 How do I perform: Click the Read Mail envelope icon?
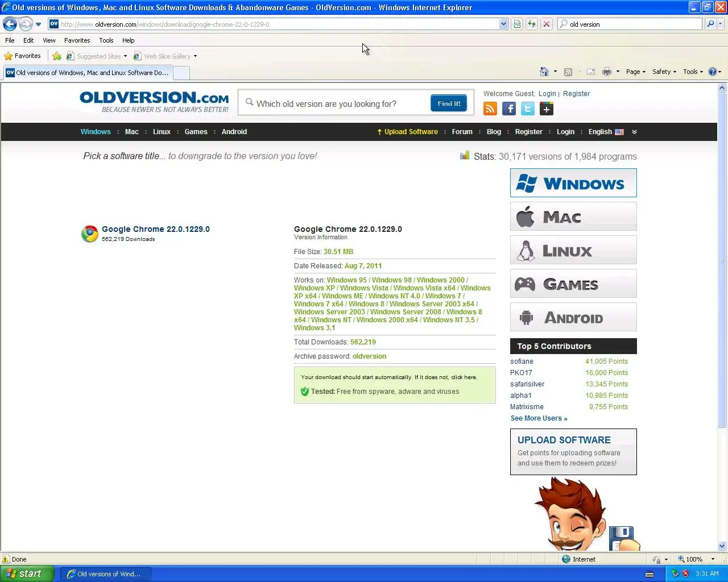coord(591,72)
